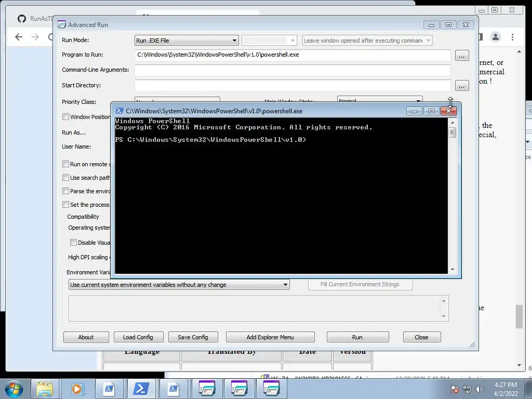Screen dimensions: 532x399
Task: Go forward in the browser window
Action: 35,37
